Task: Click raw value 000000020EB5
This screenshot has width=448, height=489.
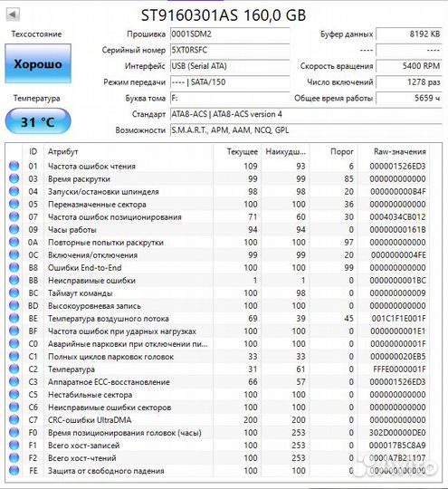Action: pos(398,357)
